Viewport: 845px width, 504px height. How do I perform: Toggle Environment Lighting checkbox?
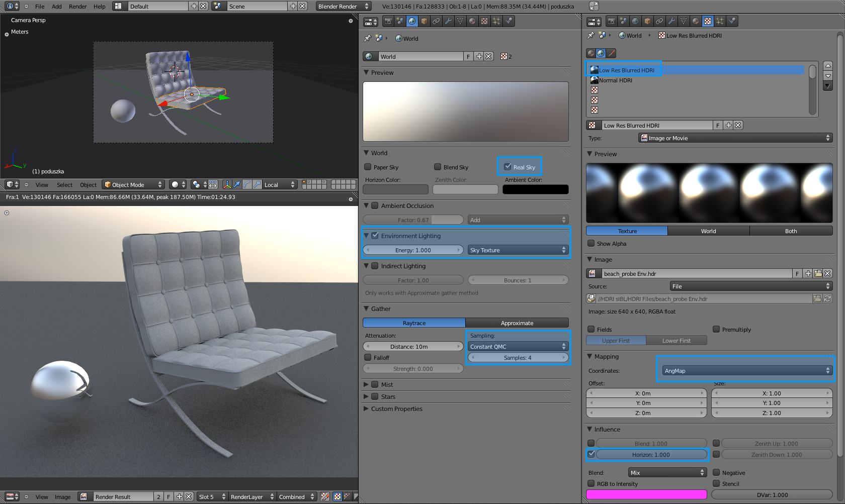[375, 236]
